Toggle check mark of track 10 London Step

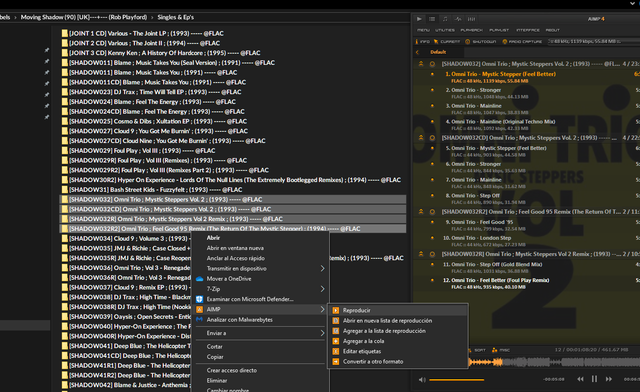432,238
